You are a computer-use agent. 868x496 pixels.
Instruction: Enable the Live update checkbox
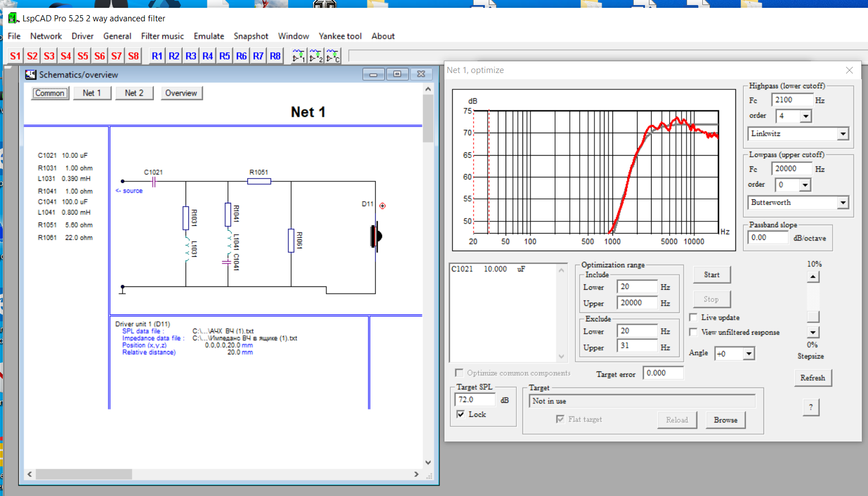click(x=694, y=317)
